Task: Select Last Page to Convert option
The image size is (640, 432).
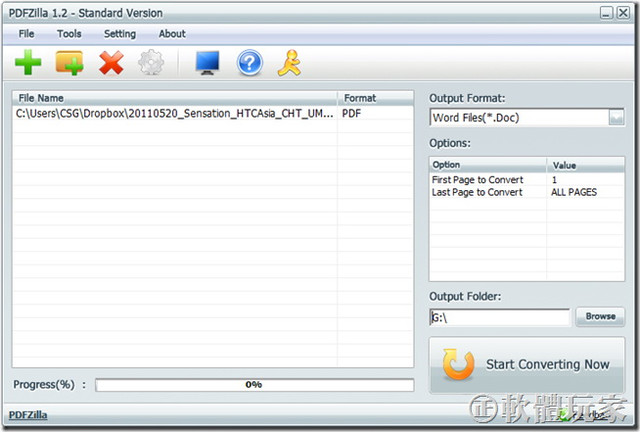Action: tap(477, 192)
